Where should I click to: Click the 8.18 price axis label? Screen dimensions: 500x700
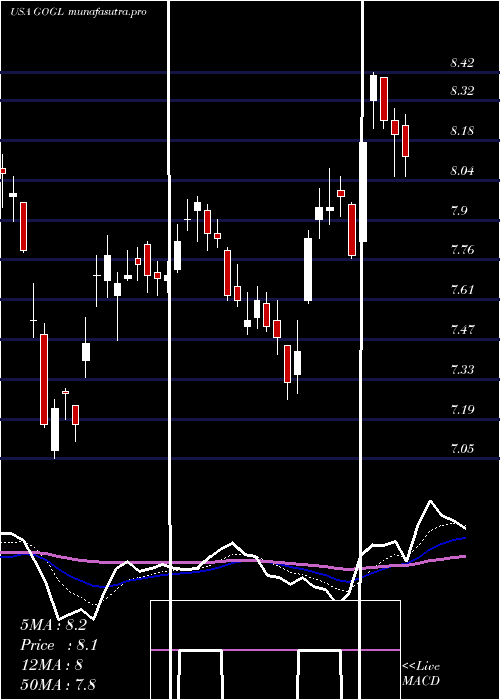click(462, 131)
